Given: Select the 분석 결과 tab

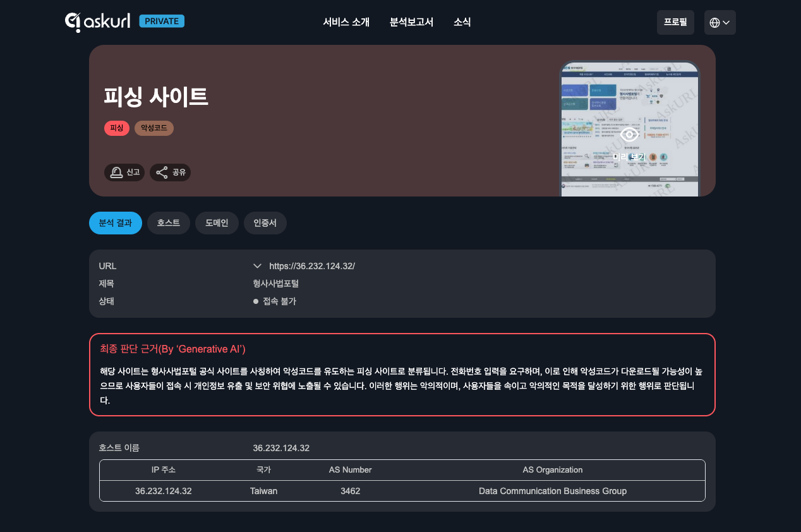Looking at the screenshot, I should pyautogui.click(x=116, y=223).
